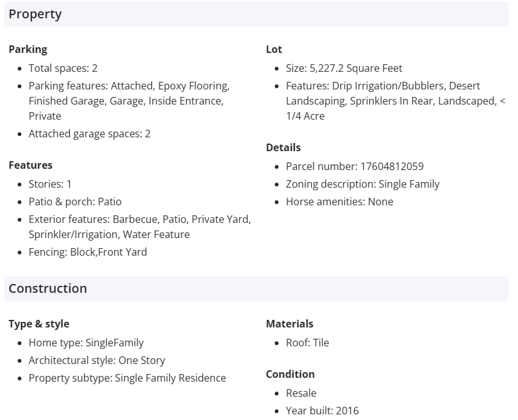Select the Zoning description: Single Family line
518x420 pixels.
(362, 184)
